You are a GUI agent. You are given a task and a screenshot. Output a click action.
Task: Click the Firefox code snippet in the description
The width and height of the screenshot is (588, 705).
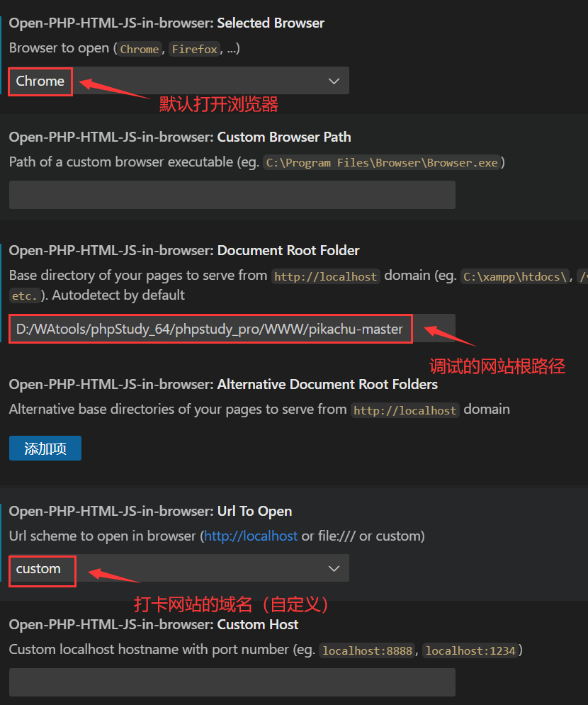click(195, 49)
